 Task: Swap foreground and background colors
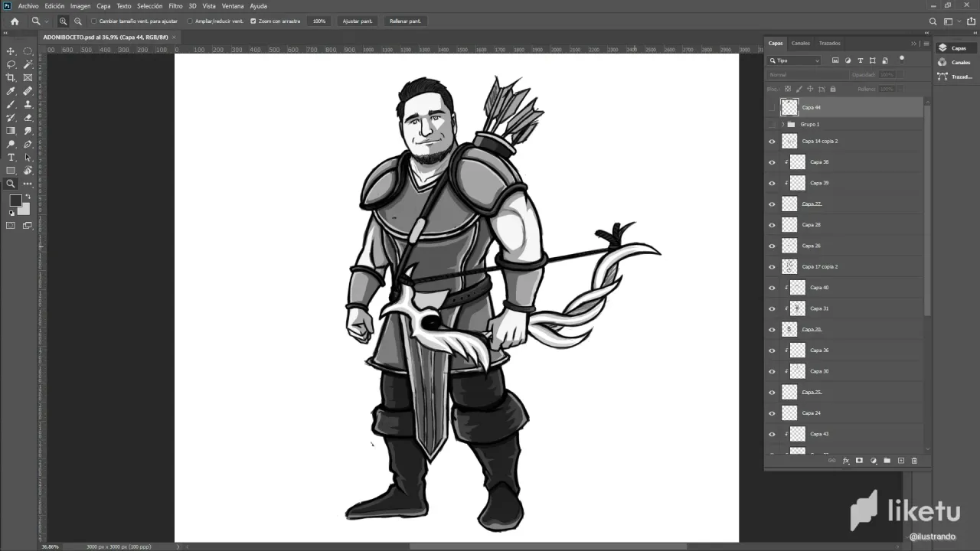click(x=28, y=197)
